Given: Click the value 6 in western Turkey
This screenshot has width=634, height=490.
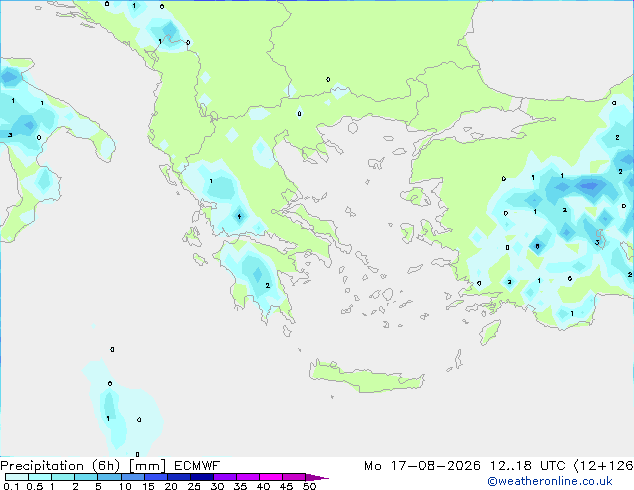Looking at the screenshot, I should (x=537, y=246).
